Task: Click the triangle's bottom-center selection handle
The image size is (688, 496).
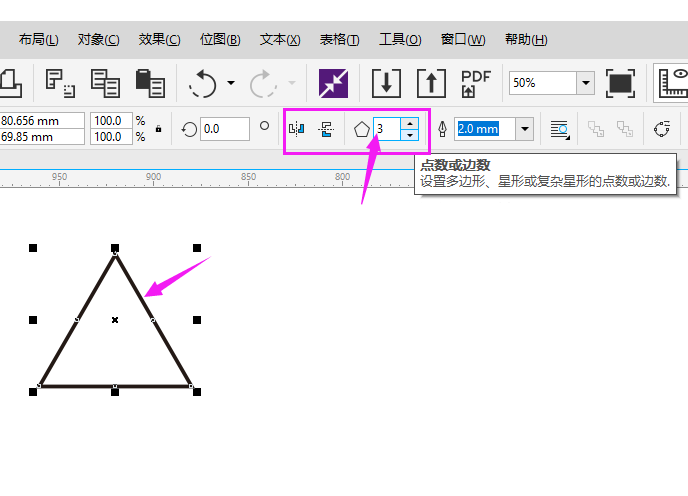Action: coord(115,392)
